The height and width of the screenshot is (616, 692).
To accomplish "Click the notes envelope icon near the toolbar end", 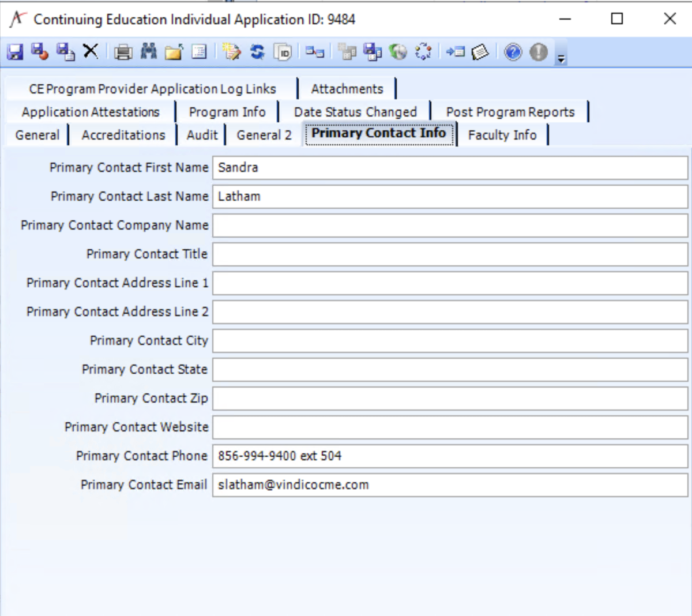I will pos(480,51).
